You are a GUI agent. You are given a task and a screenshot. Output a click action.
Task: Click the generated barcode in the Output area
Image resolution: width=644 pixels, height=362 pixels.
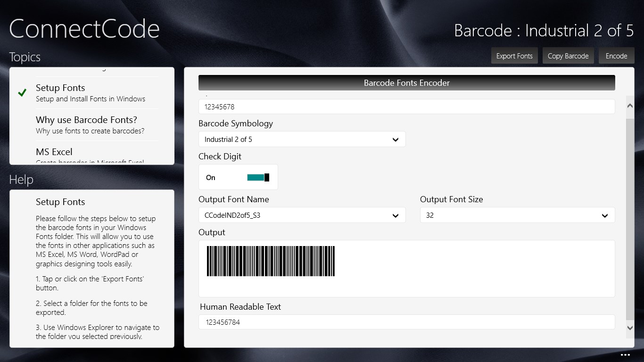pyautogui.click(x=270, y=261)
